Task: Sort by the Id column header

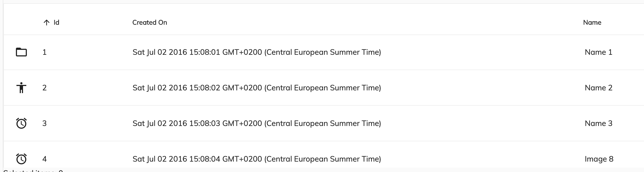Action: (56, 22)
